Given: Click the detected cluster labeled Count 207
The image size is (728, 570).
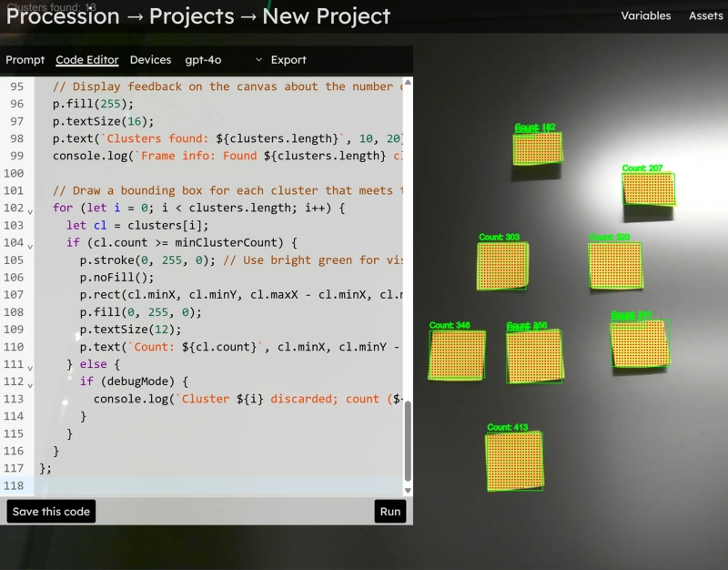Looking at the screenshot, I should (649, 189).
